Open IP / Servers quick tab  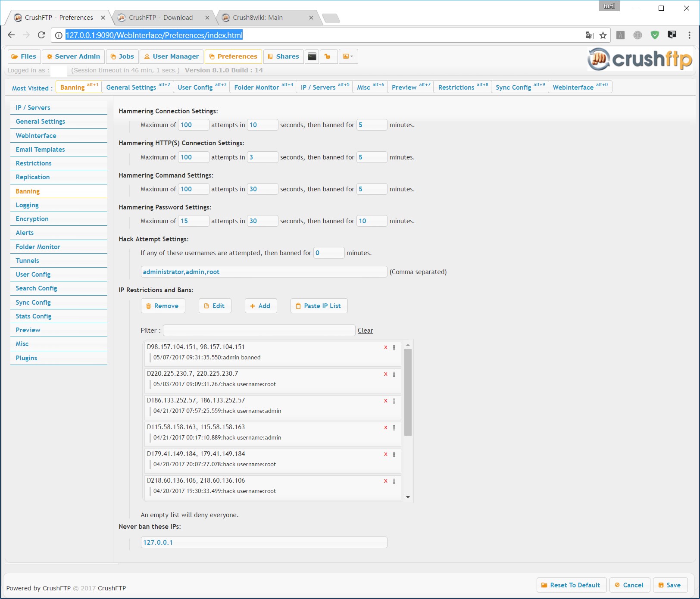325,87
